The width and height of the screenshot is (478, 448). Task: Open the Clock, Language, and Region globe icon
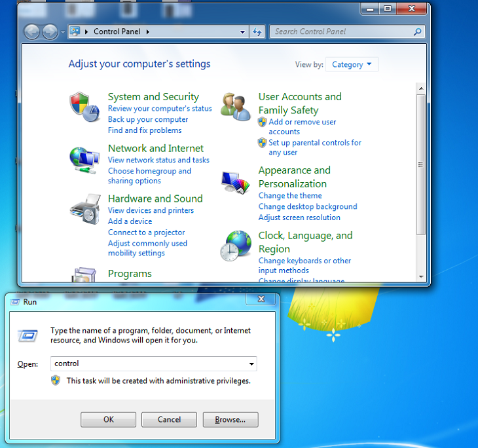[236, 246]
